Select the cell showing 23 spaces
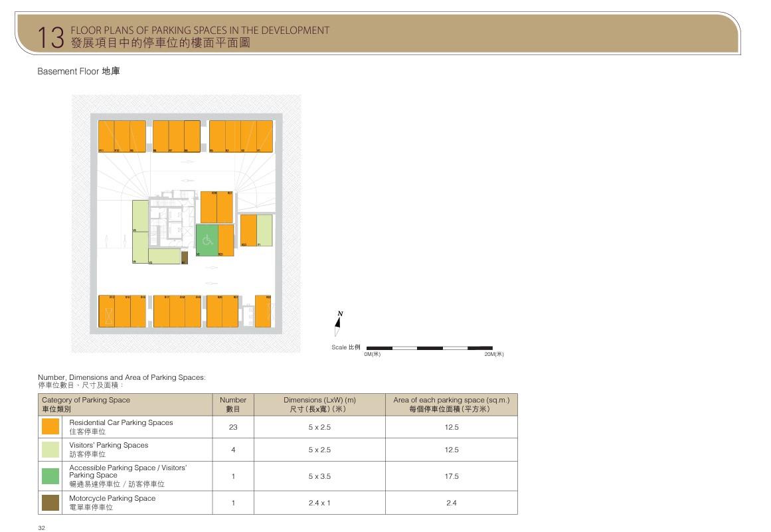 click(x=233, y=427)
